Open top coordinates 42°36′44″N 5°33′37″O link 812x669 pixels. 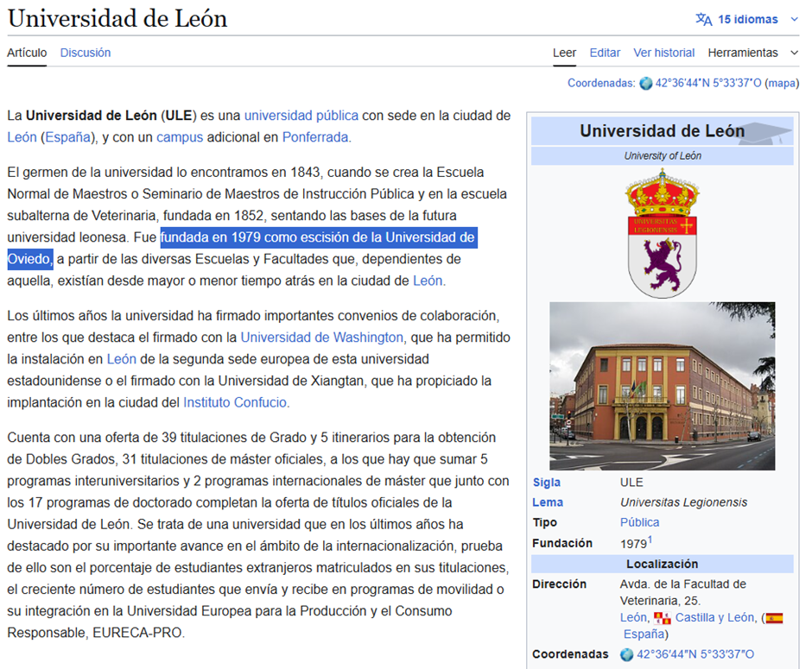[708, 84]
